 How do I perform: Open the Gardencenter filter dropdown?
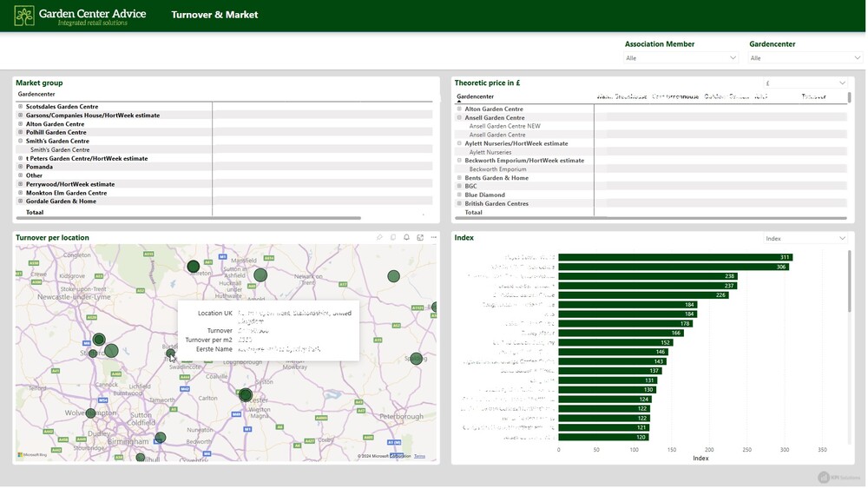(806, 57)
